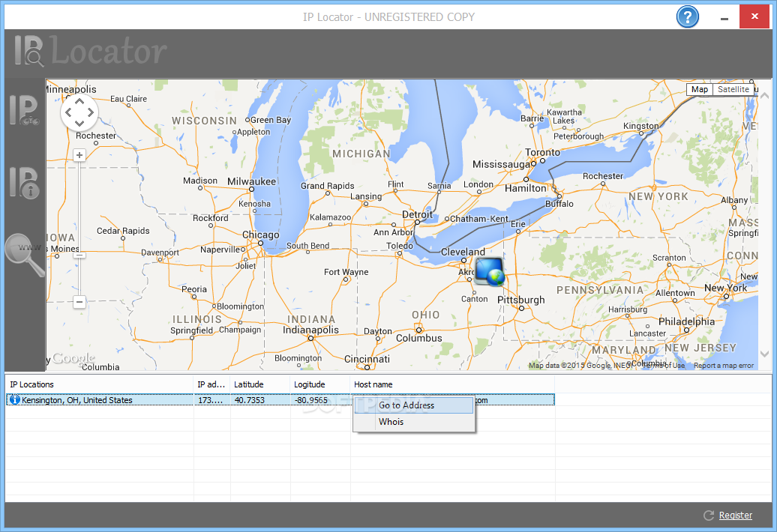Open help with the blue question mark icon
The image size is (777, 532).
pyautogui.click(x=687, y=17)
